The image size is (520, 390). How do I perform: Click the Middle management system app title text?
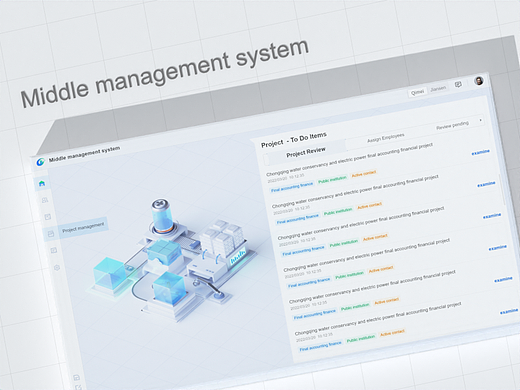(84, 154)
